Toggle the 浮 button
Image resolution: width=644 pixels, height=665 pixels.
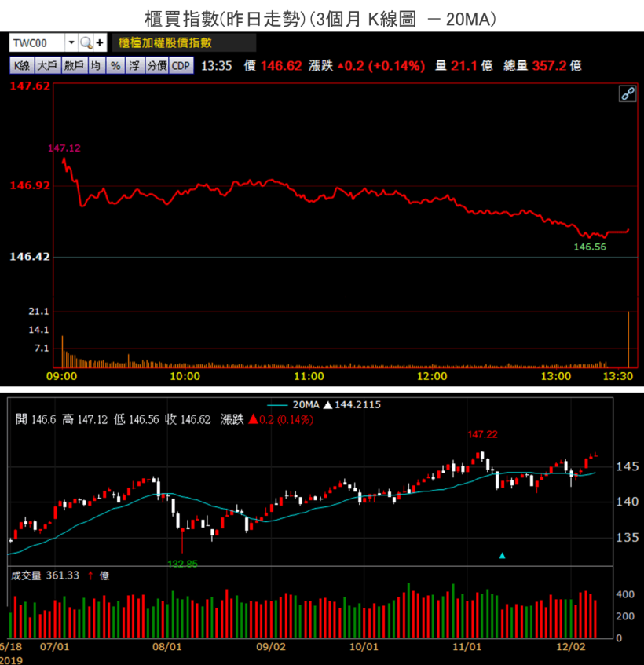coord(134,66)
